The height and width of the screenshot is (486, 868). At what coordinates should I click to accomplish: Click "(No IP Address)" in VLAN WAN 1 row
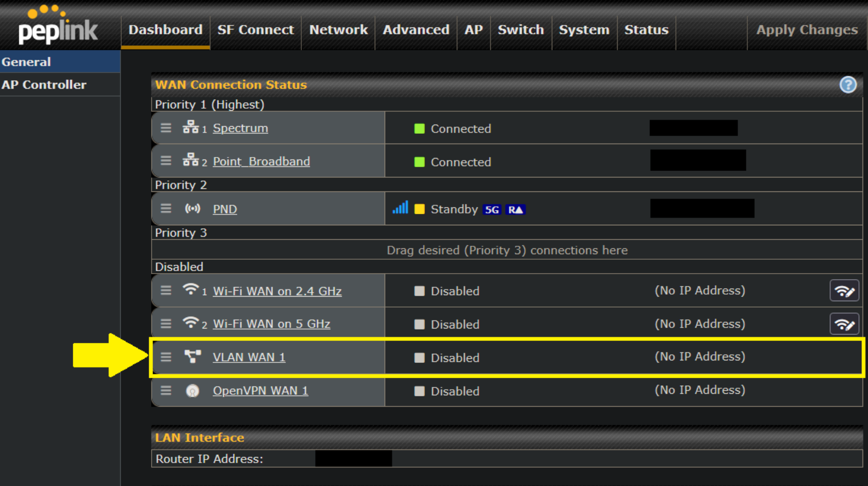tap(700, 357)
